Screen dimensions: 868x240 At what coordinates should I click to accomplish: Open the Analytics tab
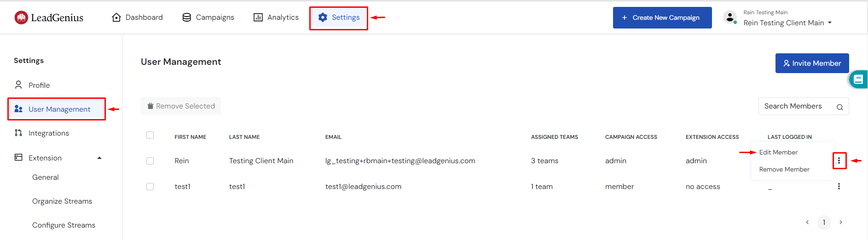[x=276, y=17]
